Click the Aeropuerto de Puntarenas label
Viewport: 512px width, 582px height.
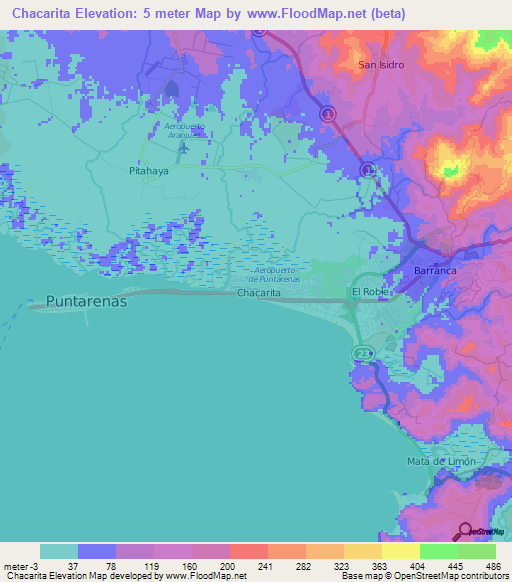coord(274,275)
